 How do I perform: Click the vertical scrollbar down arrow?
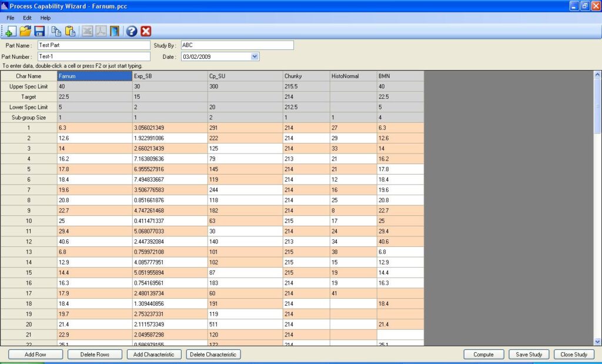coord(597,341)
